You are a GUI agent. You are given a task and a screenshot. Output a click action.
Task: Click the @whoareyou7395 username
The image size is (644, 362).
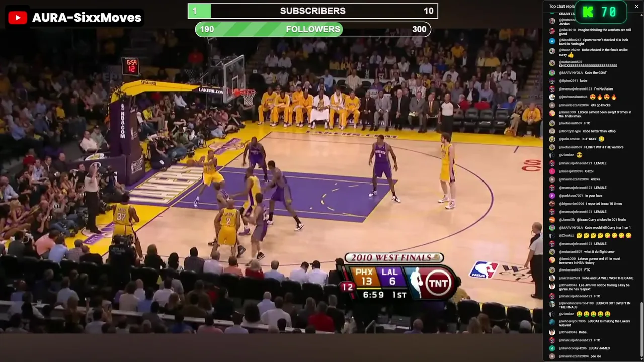pos(572,321)
